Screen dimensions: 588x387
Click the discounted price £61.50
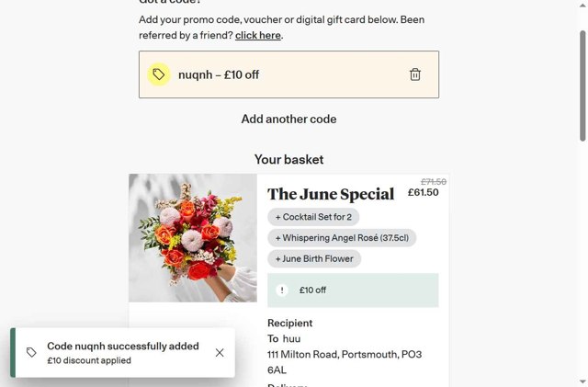click(x=423, y=193)
